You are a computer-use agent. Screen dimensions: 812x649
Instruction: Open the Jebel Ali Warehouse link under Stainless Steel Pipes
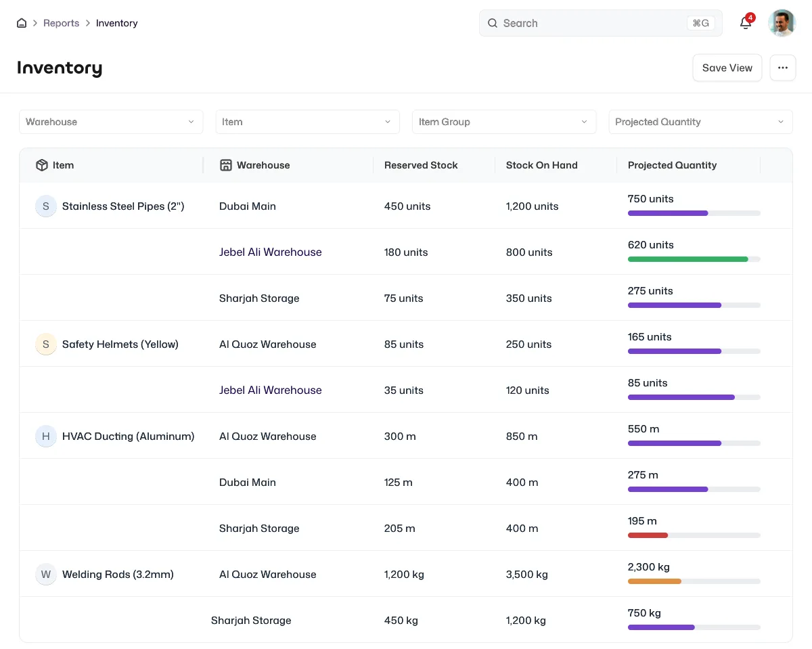pyautogui.click(x=271, y=252)
